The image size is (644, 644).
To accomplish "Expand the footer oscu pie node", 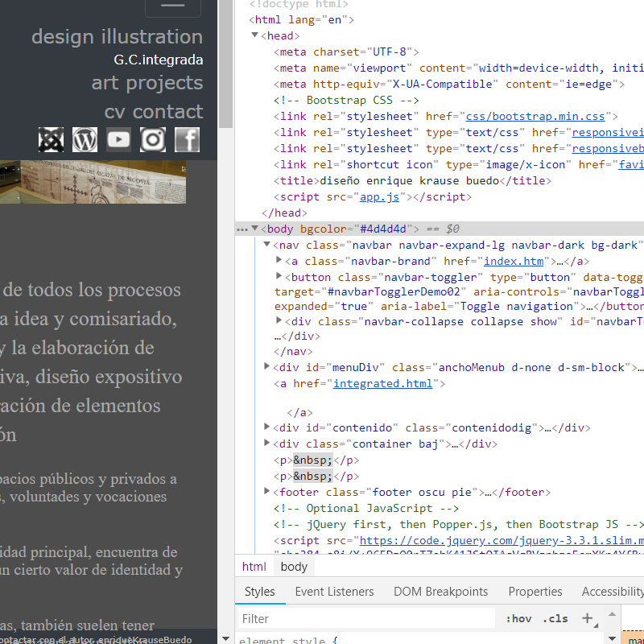I will click(x=266, y=491).
